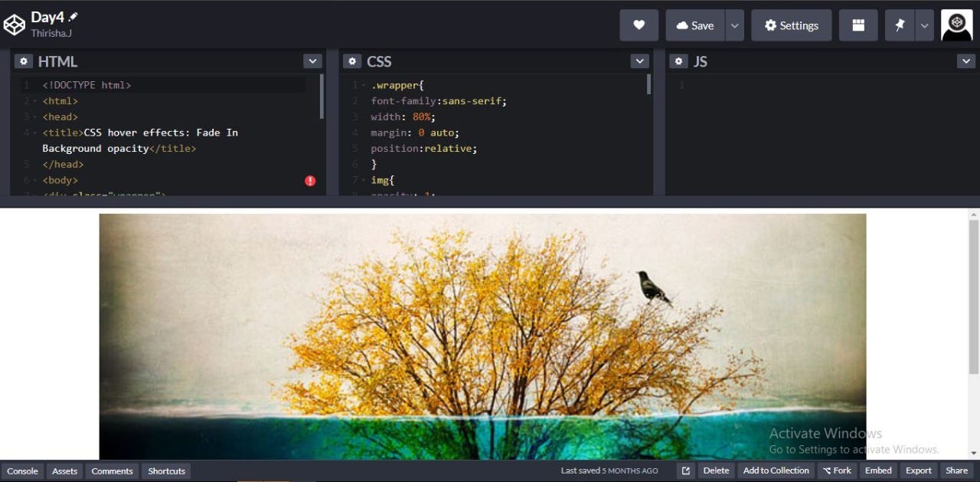Open the Assets panel
Image resolution: width=980 pixels, height=482 pixels.
pos(65,471)
